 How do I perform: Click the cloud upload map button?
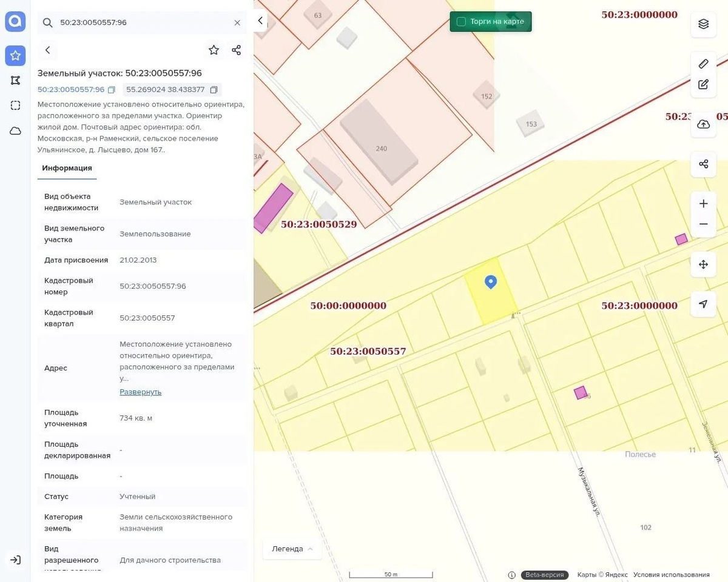pos(703,124)
